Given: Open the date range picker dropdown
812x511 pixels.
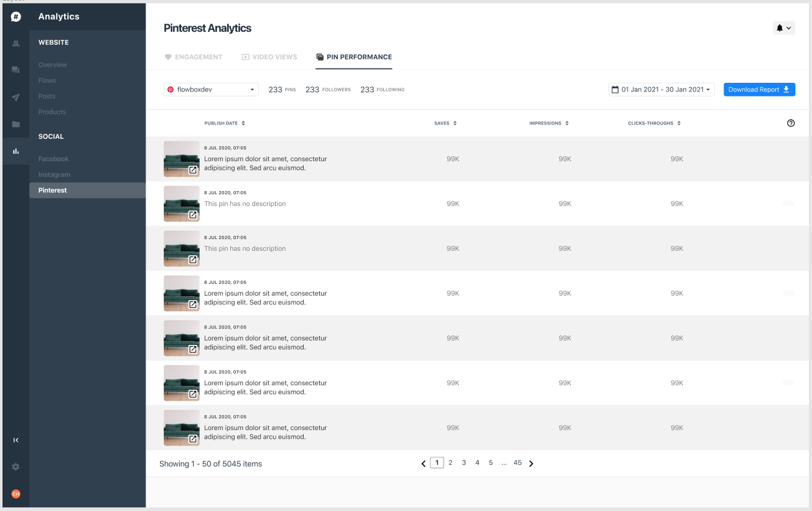Looking at the screenshot, I should [x=661, y=90].
